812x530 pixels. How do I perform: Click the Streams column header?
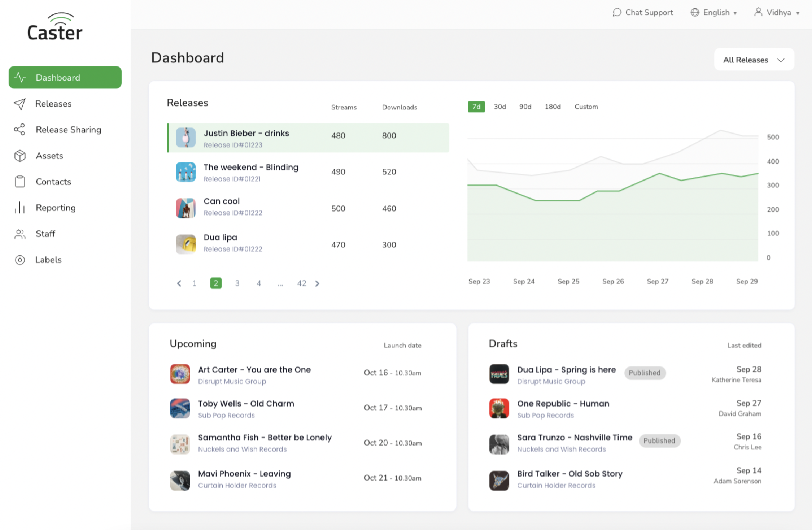tap(344, 107)
